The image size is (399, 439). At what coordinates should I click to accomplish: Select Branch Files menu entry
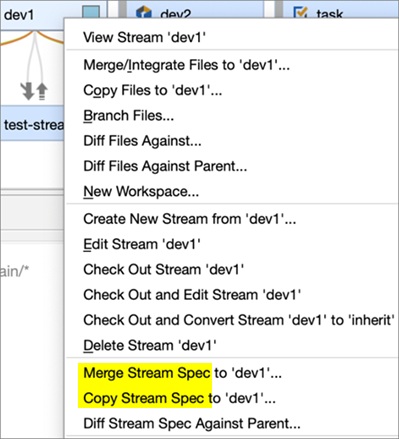(129, 116)
